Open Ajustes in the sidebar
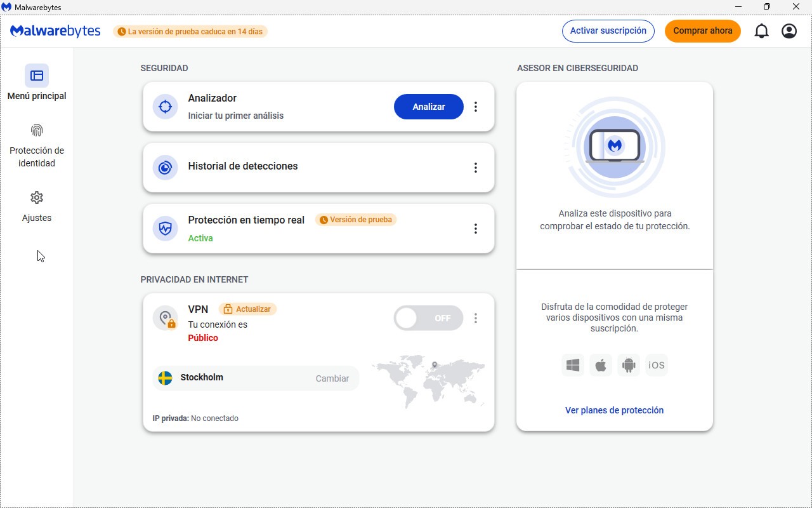This screenshot has width=812, height=508. point(37,206)
